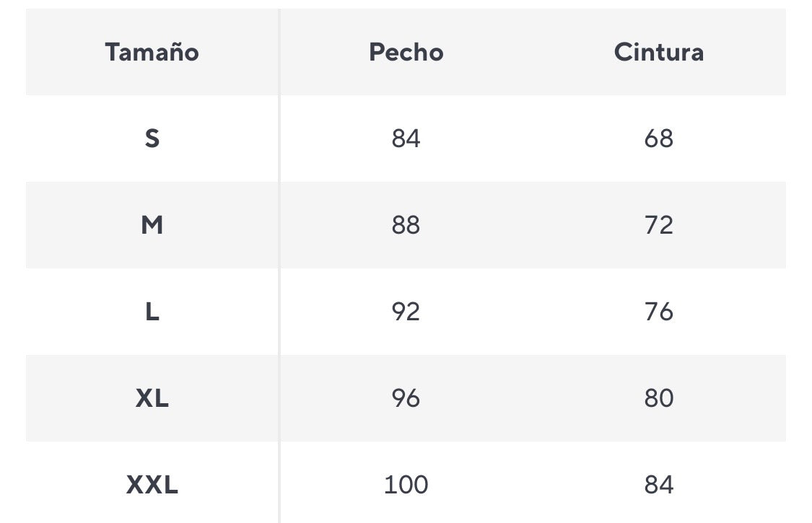Click Cintura value 80 for size XL
Viewport: 812px width, 523px height.
click(658, 398)
